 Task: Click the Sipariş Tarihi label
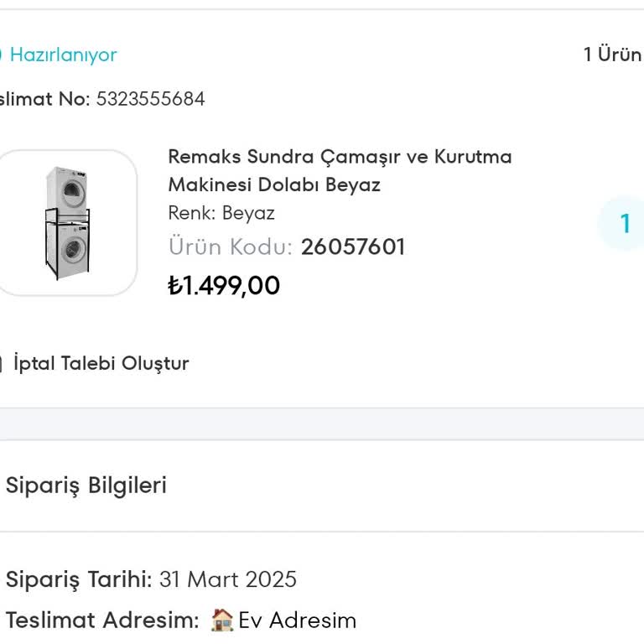[x=79, y=579]
